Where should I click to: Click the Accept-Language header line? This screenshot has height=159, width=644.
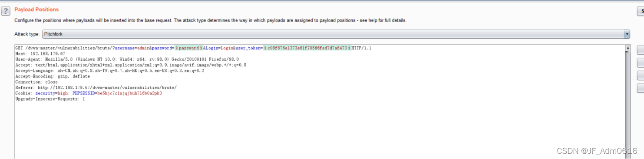coord(109,71)
